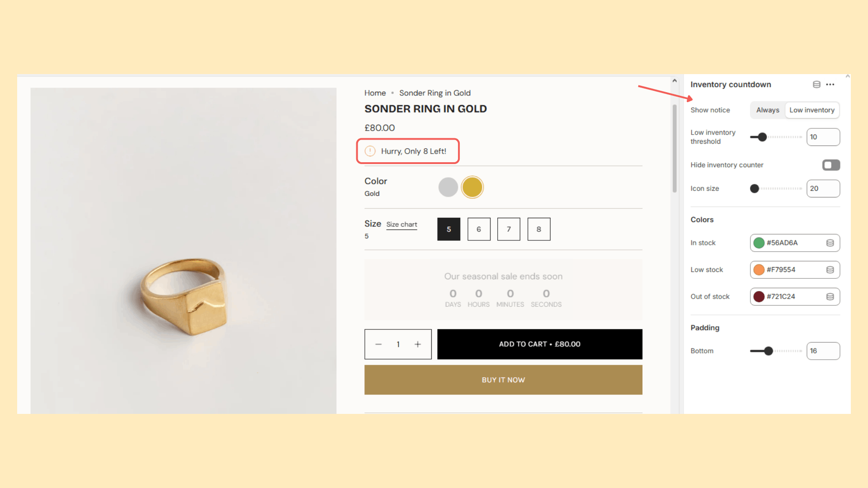Click the dynamic source icon for Out of stock color
Image resolution: width=868 pixels, height=488 pixels.
coord(830,296)
